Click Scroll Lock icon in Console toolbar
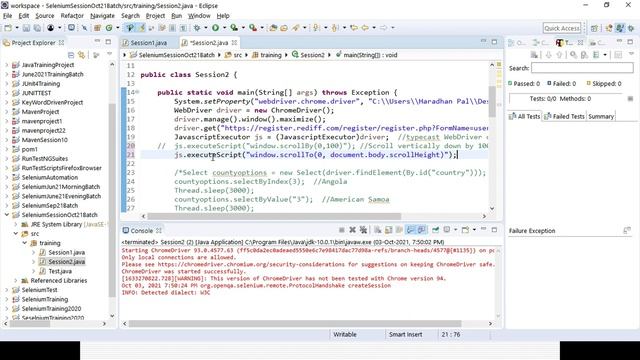The width and height of the screenshot is (640, 360). [389, 230]
